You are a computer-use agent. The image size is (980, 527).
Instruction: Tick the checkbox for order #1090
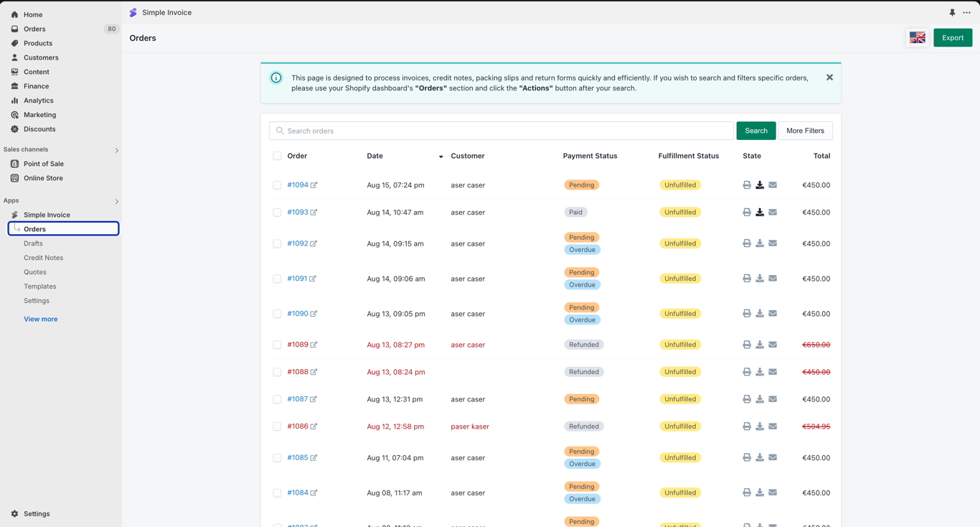tap(277, 314)
